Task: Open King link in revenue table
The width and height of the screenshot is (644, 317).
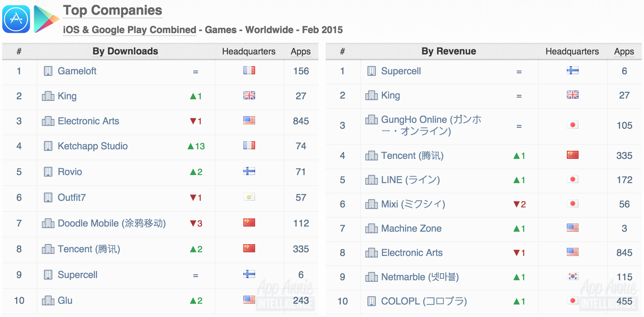Action: point(391,95)
